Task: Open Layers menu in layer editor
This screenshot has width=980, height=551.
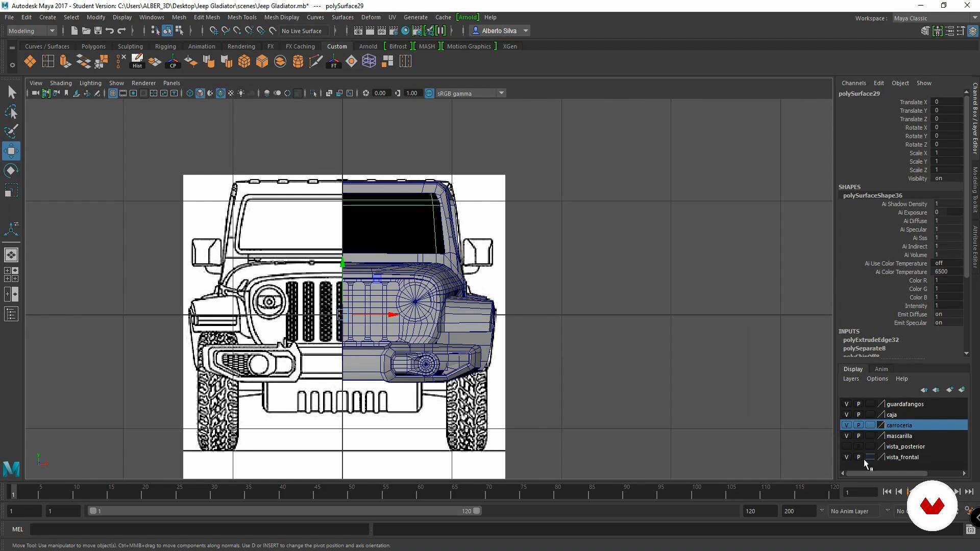Action: coord(851,379)
